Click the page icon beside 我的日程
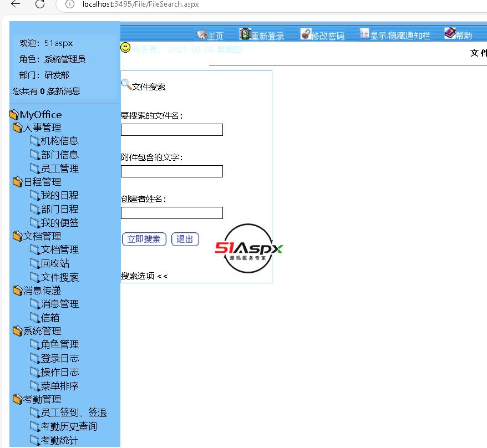The height and width of the screenshot is (448, 487). [x=35, y=195]
